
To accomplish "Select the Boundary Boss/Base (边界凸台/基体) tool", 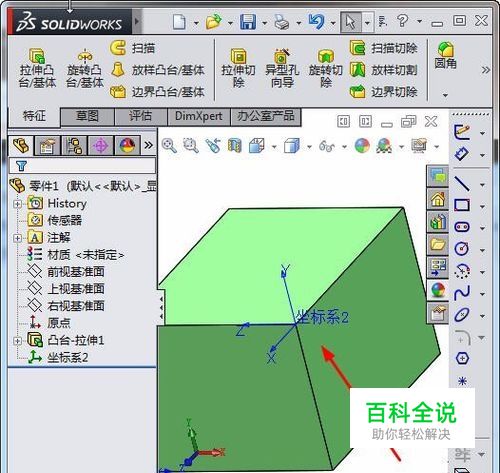I will (157, 92).
